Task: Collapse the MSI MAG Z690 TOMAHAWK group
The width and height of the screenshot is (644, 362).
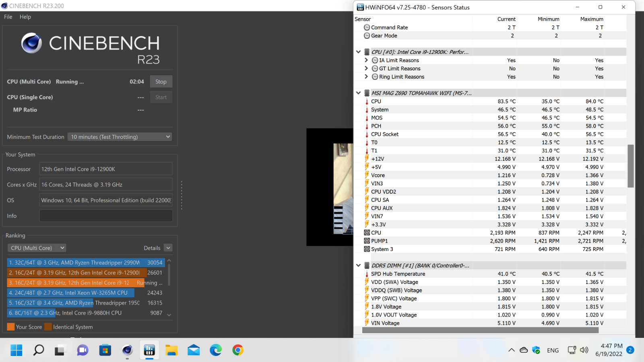Action: [x=358, y=93]
